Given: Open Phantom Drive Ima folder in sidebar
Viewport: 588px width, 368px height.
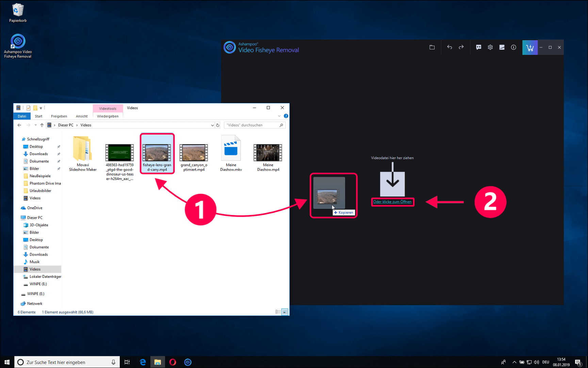Looking at the screenshot, I should coord(45,183).
